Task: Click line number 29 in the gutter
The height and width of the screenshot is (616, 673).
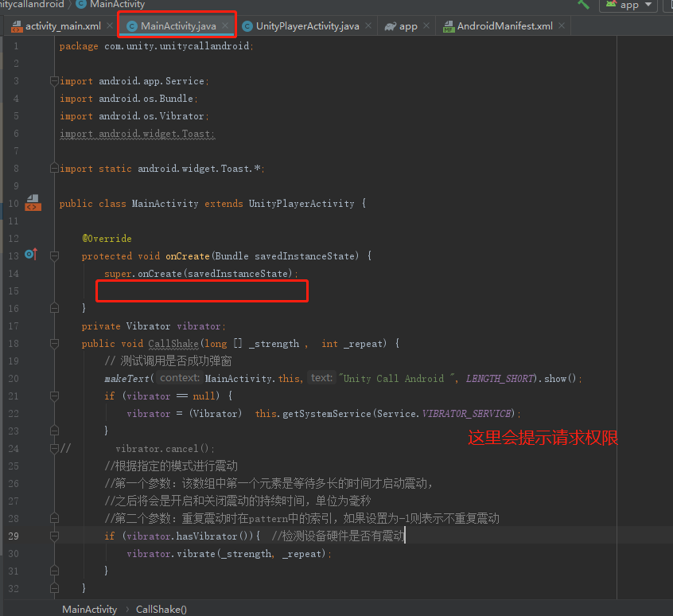Action: [x=14, y=536]
